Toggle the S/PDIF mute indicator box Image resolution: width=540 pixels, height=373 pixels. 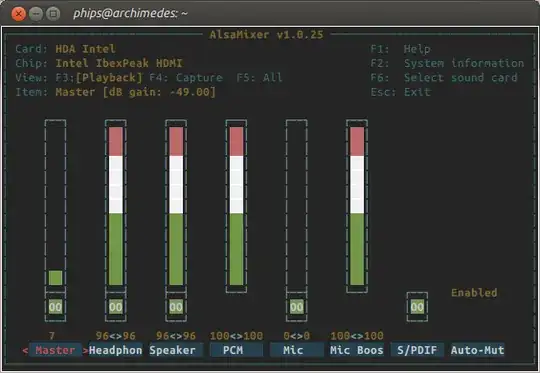417,307
